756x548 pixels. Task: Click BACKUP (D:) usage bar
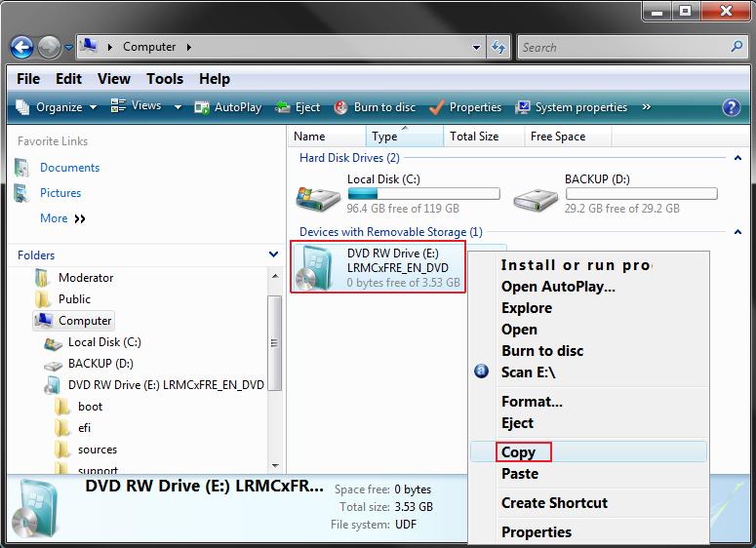tap(641, 194)
